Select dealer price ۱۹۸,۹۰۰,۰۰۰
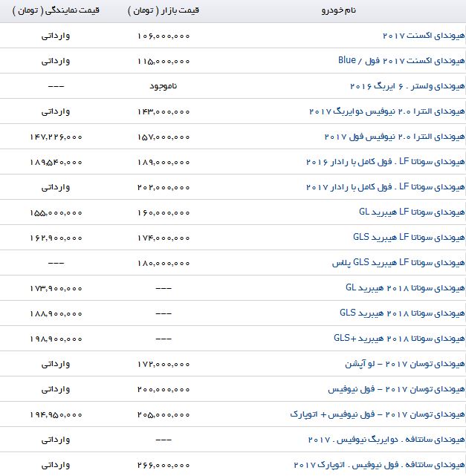This screenshot has height=476, width=466. coord(56,339)
